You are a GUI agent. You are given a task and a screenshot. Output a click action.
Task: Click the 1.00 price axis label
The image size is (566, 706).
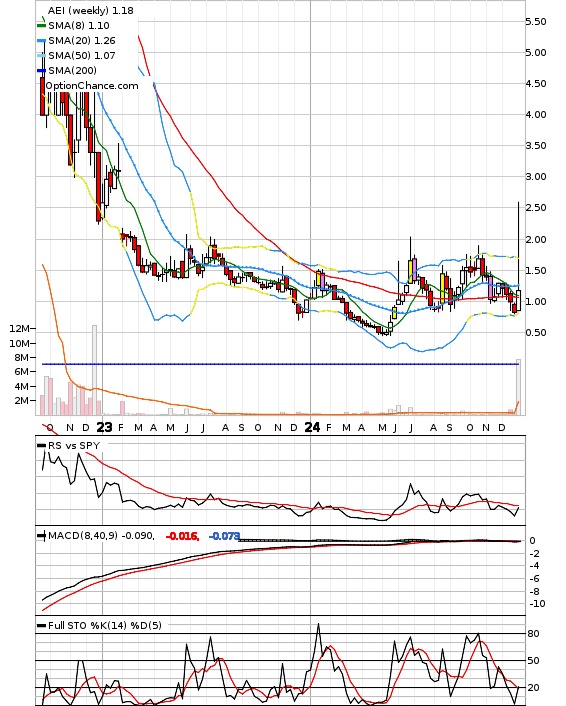(536, 302)
